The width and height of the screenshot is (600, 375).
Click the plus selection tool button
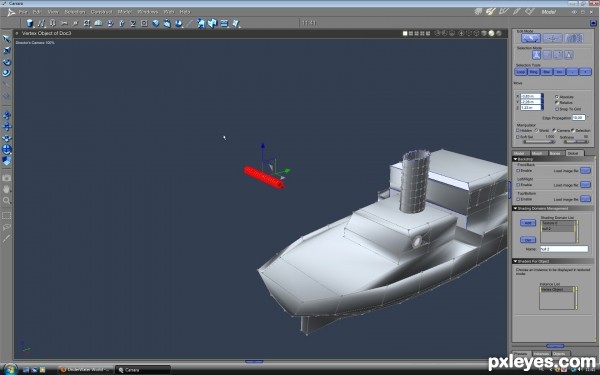click(585, 72)
